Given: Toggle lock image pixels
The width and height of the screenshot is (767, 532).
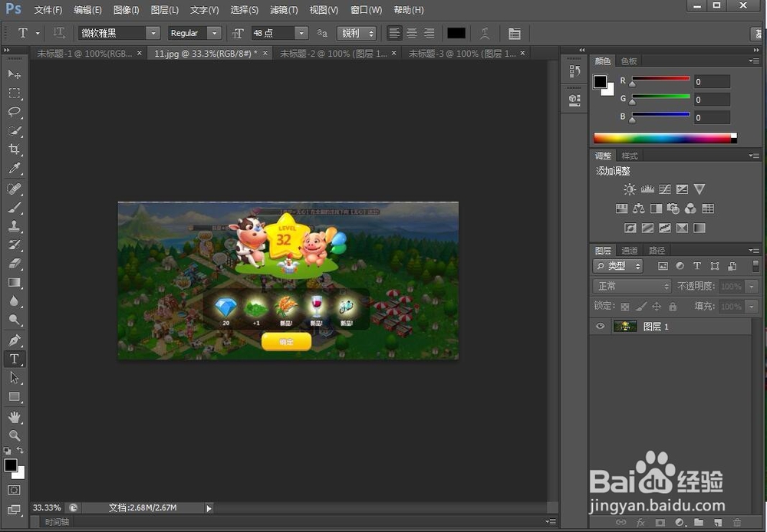Looking at the screenshot, I should click(640, 307).
